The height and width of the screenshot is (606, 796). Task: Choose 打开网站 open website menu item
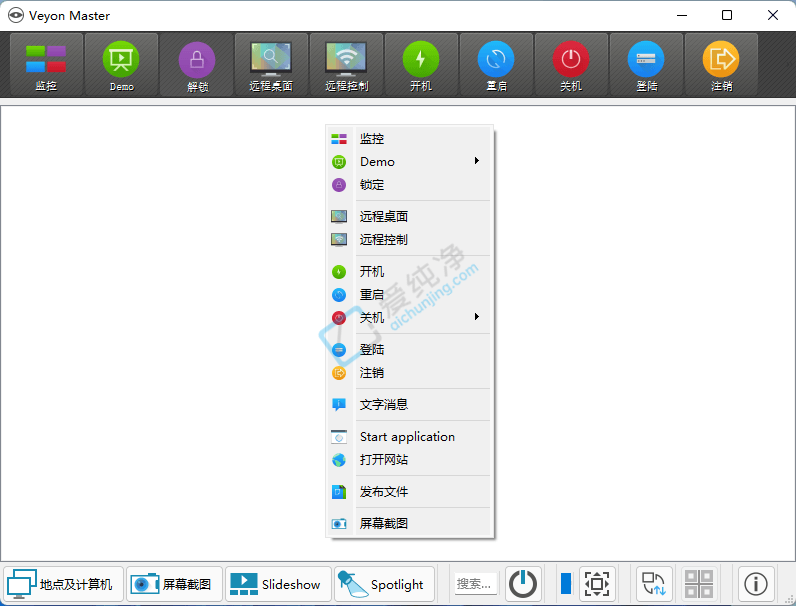[x=410, y=460]
